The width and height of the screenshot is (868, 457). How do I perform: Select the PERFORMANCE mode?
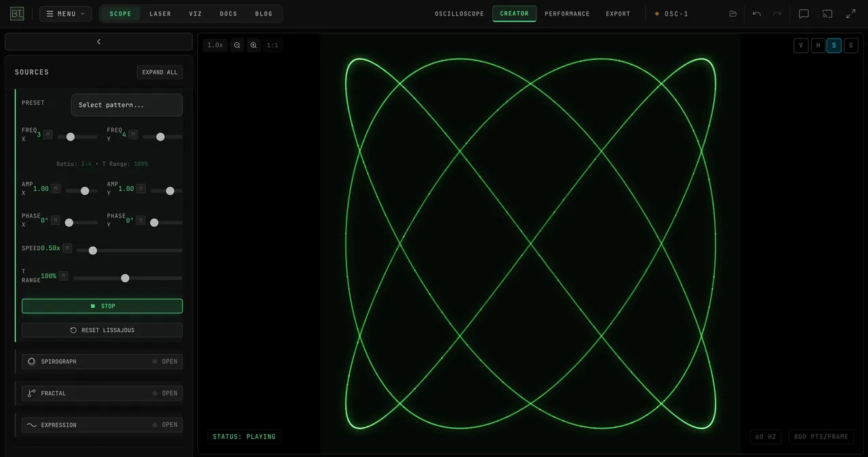pos(567,14)
